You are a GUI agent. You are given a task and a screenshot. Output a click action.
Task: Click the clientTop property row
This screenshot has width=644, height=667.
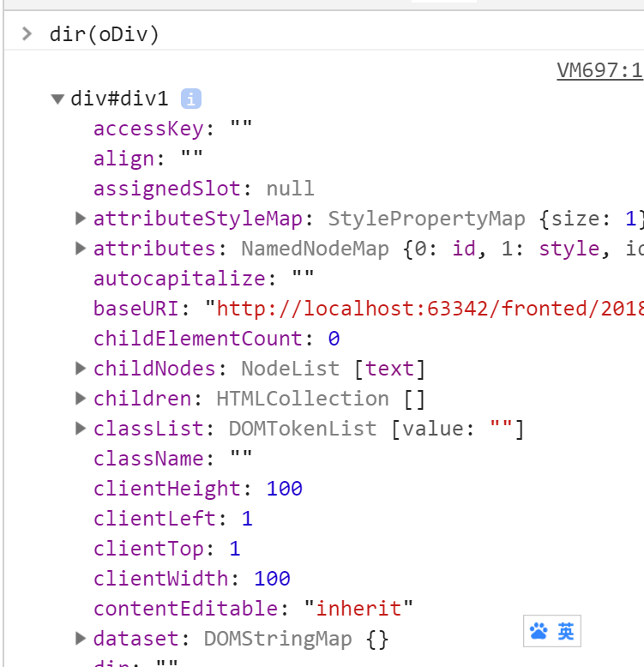click(167, 549)
